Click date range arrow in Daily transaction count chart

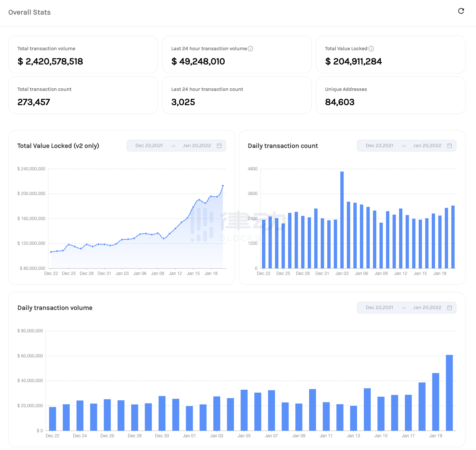tap(403, 146)
